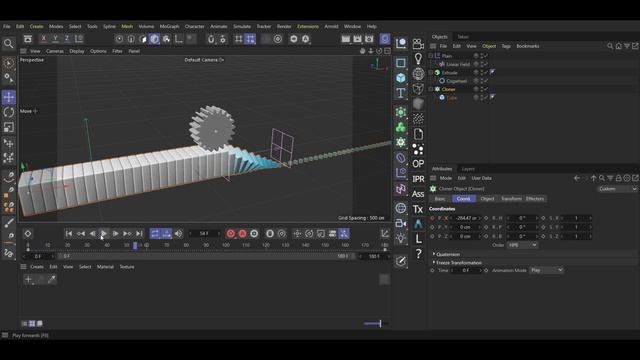640x360 pixels.
Task: Add a Light bulb object
Action: [418, 58]
